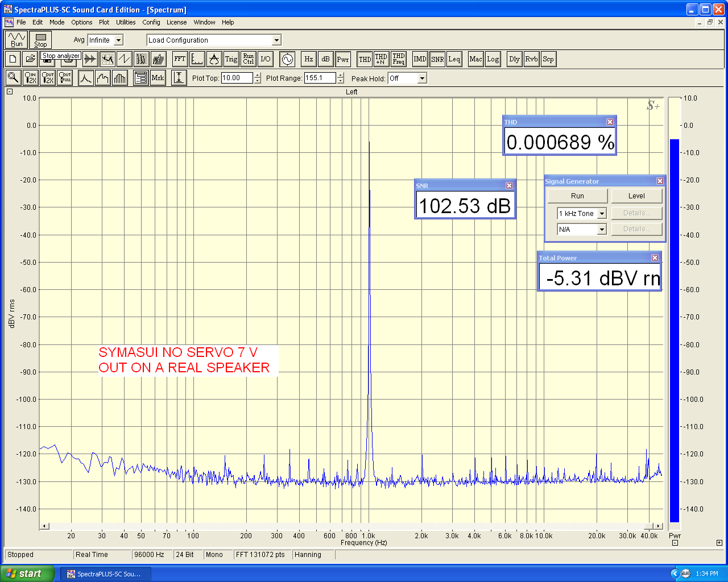This screenshot has height=582, width=728.
Task: Toggle the Spectrum view button
Action: coord(107,59)
